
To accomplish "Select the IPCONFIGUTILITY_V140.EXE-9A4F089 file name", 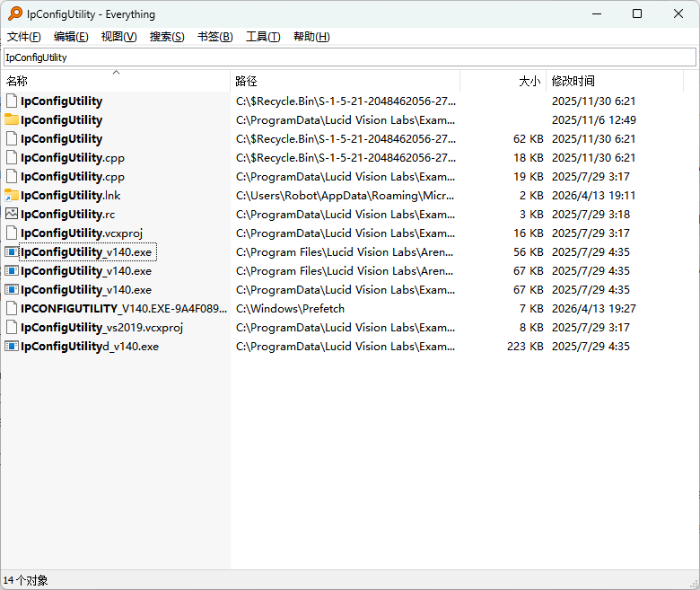I will coord(124,309).
